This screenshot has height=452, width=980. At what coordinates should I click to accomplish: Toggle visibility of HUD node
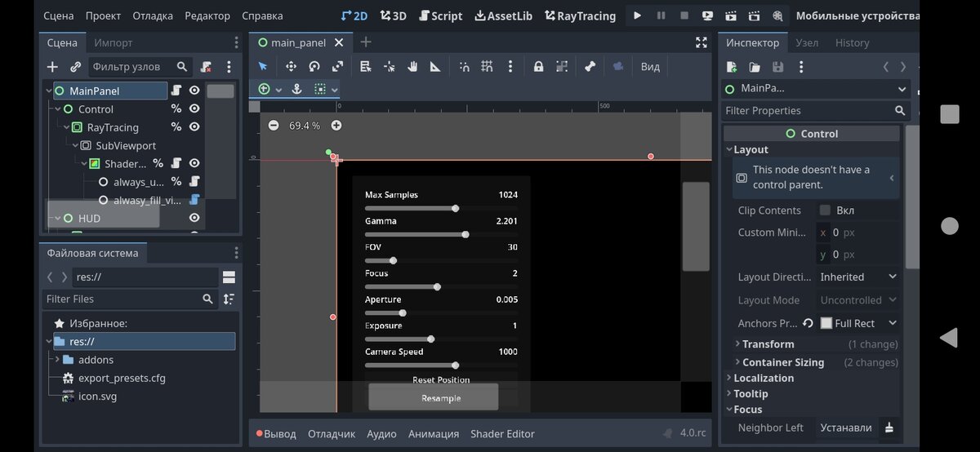click(x=194, y=218)
